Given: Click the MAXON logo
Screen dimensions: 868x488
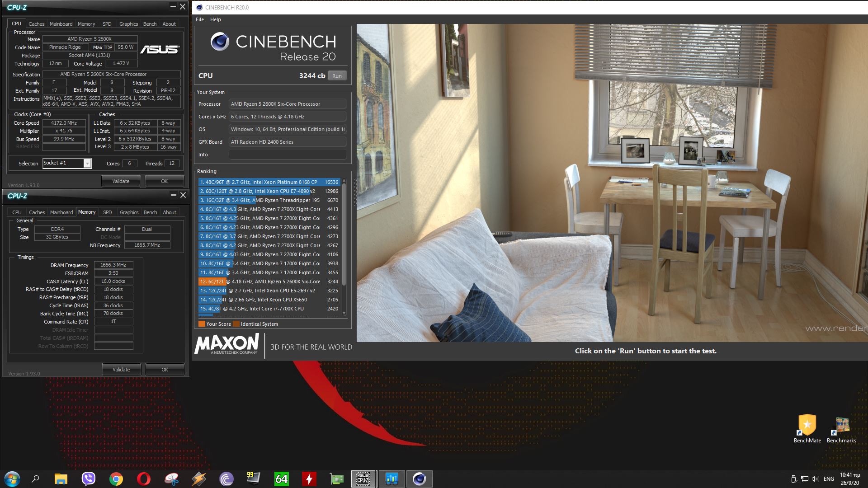Looking at the screenshot, I should click(x=227, y=344).
